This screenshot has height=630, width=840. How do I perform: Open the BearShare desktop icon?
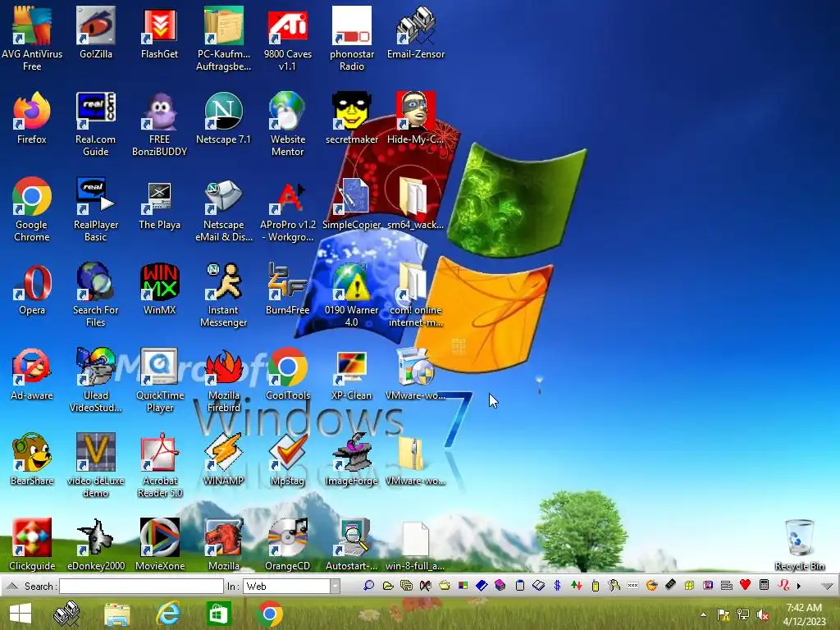coord(32,459)
